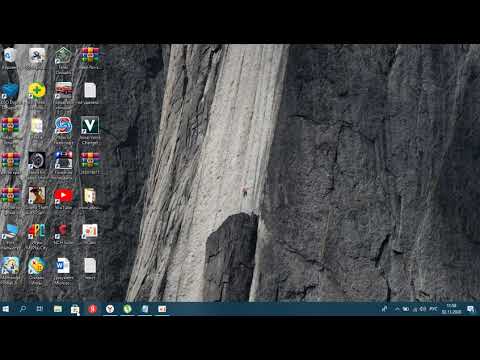This screenshot has width=480, height=360.
Task: Open taskbar Search
Action: click(23, 309)
